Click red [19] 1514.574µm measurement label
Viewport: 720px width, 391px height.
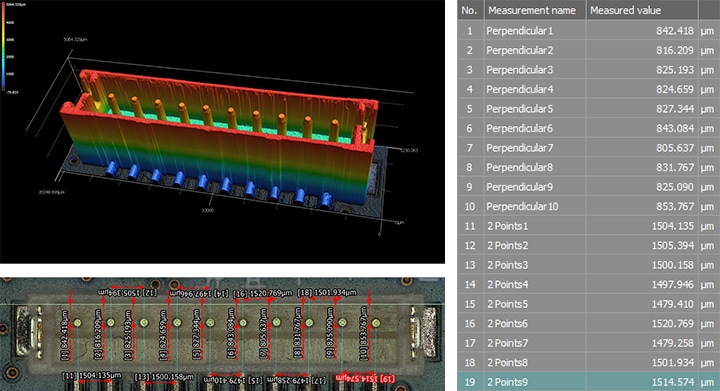(366, 378)
